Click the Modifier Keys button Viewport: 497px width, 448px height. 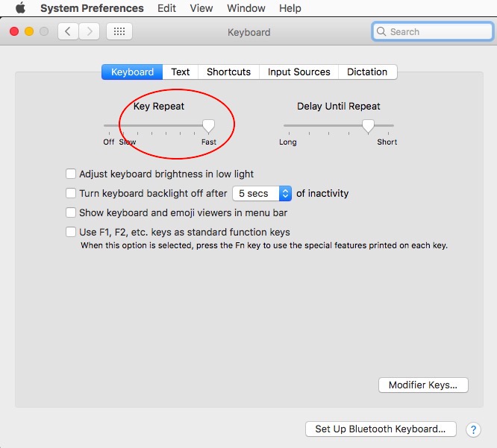point(423,385)
